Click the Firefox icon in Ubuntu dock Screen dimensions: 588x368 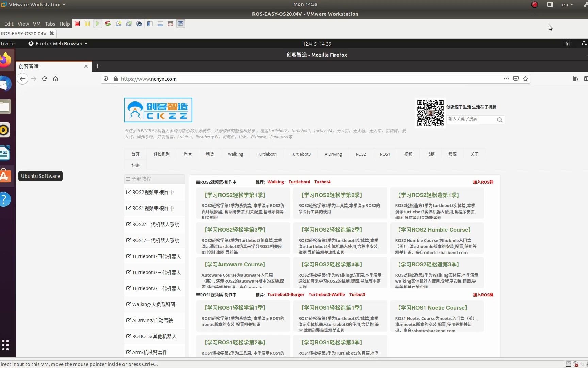coord(5,60)
